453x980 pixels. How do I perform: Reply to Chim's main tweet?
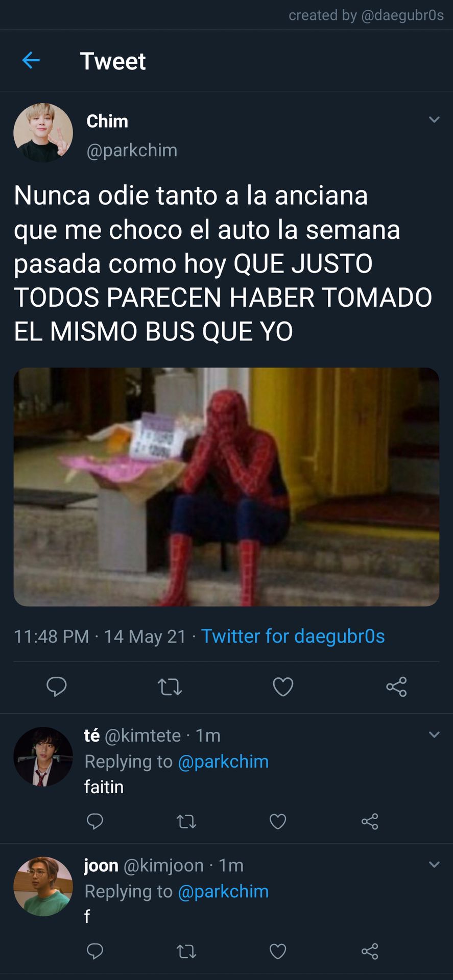point(57,687)
